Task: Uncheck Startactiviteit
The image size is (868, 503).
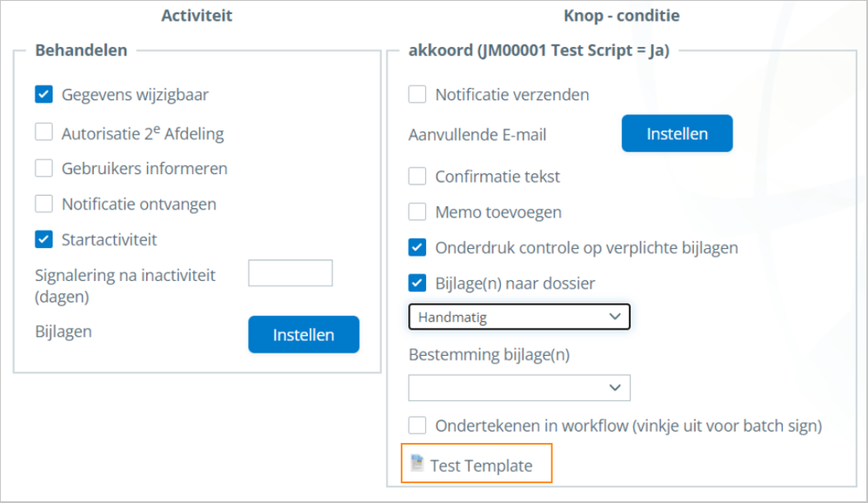Action: pos(43,240)
